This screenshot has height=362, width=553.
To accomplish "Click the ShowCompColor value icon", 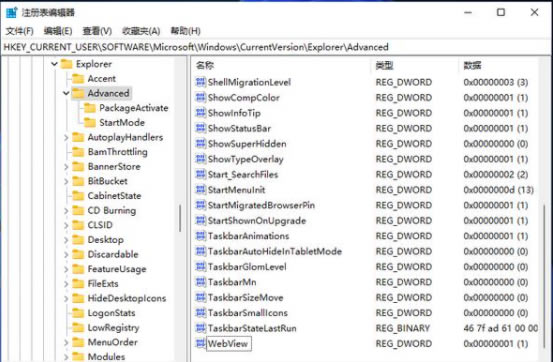I will 200,98.
